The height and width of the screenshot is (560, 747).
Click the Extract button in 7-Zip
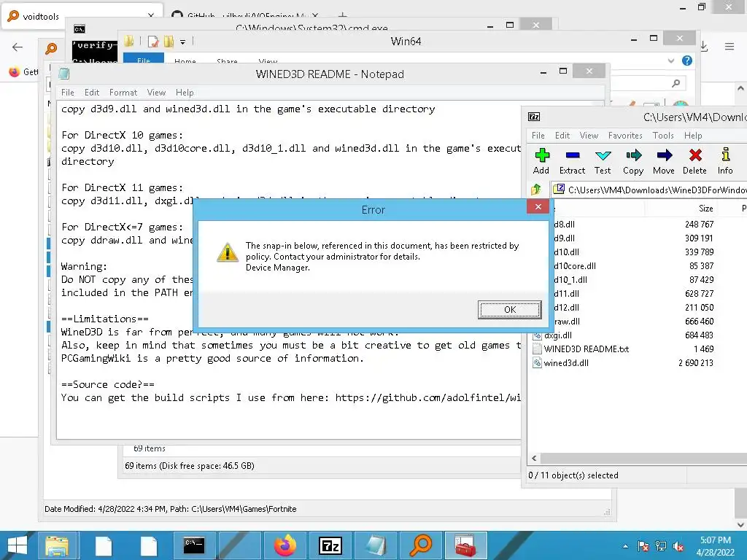coord(572,161)
